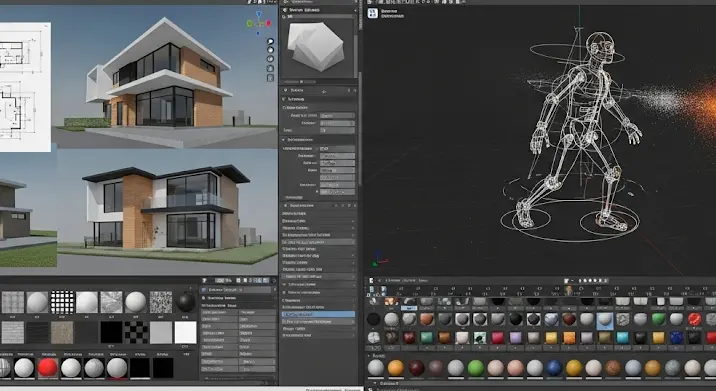Select the checkerboard texture swatch

coord(136,332)
